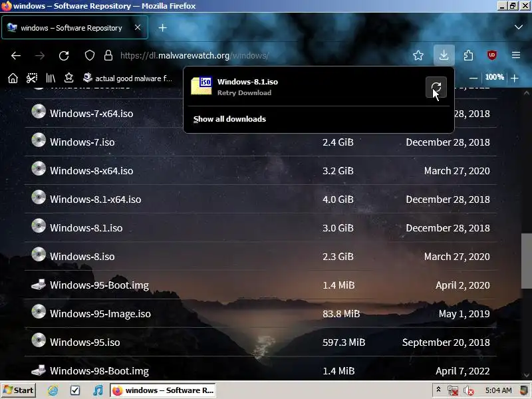Click the 83.8 MiB size value

pyautogui.click(x=341, y=313)
